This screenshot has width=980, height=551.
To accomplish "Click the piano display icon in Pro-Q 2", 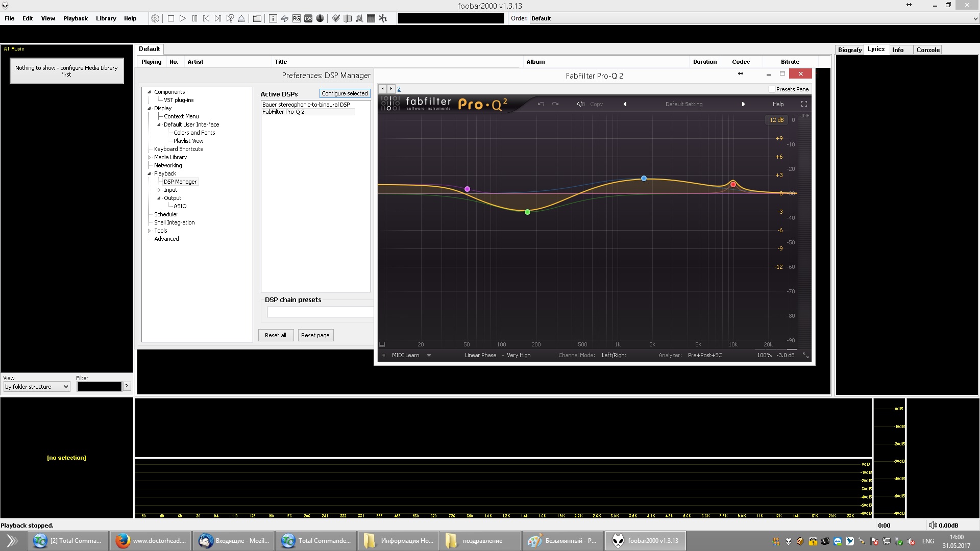I will coord(382,344).
